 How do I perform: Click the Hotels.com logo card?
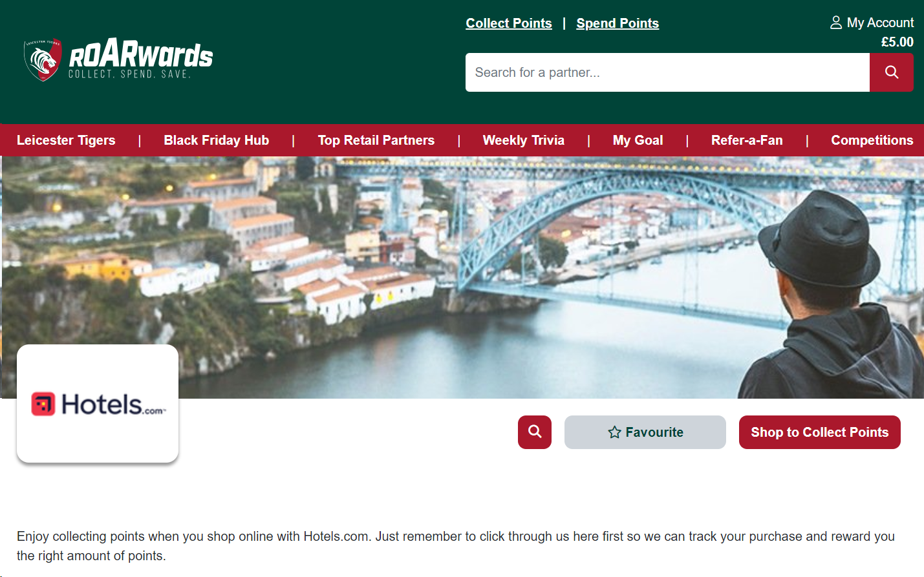tap(98, 403)
